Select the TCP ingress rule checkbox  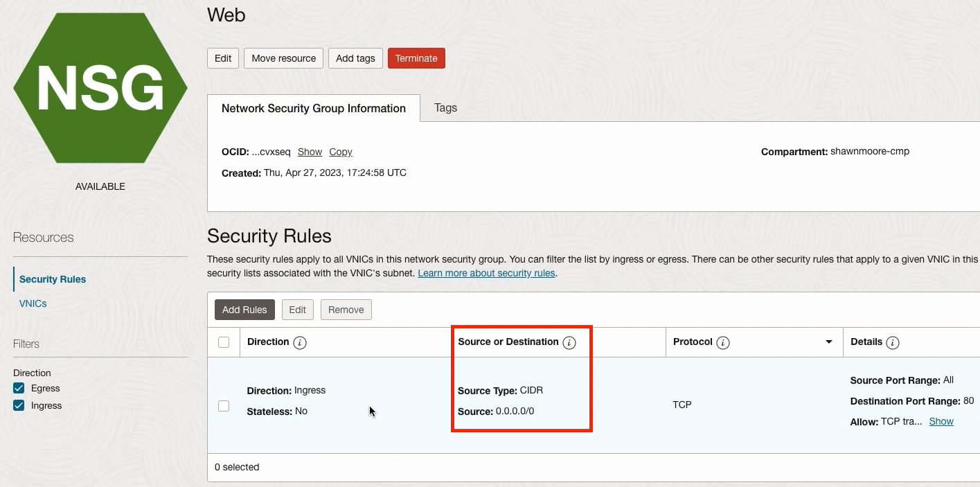point(224,406)
